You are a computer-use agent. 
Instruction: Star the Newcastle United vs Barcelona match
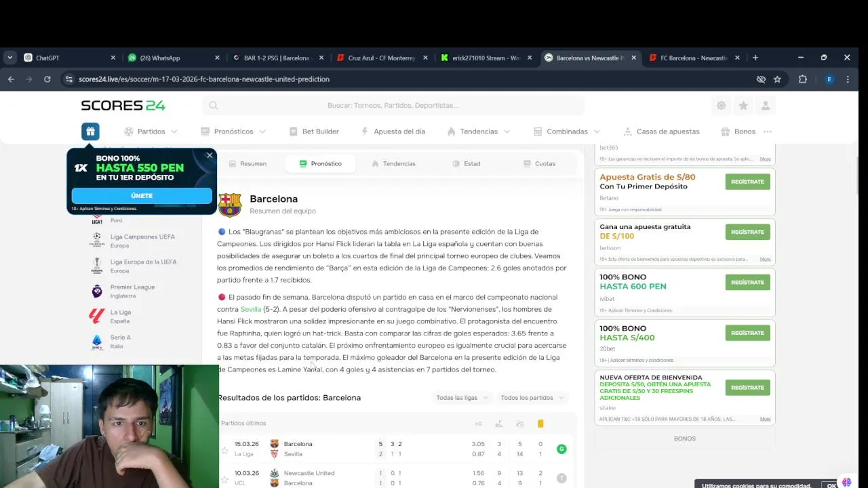[224, 478]
